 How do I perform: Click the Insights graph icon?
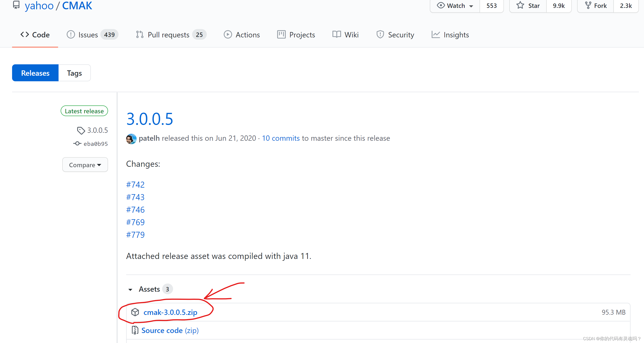436,34
